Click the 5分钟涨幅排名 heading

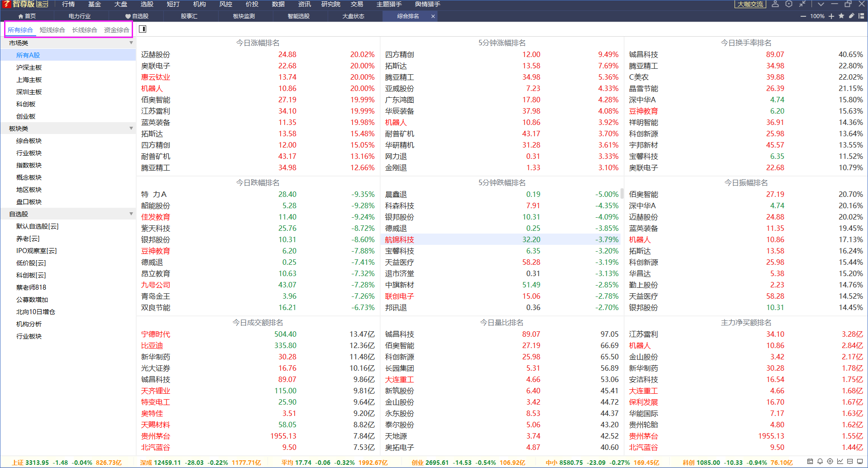502,43
